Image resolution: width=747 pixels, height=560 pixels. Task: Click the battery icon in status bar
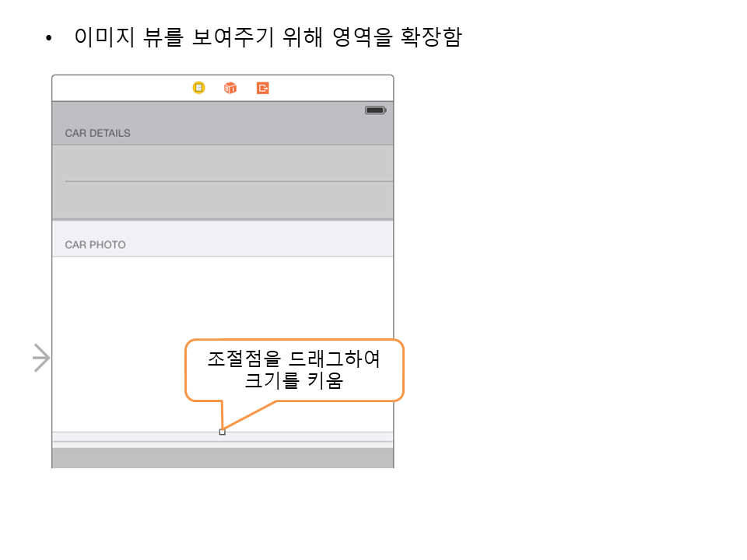coord(376,110)
